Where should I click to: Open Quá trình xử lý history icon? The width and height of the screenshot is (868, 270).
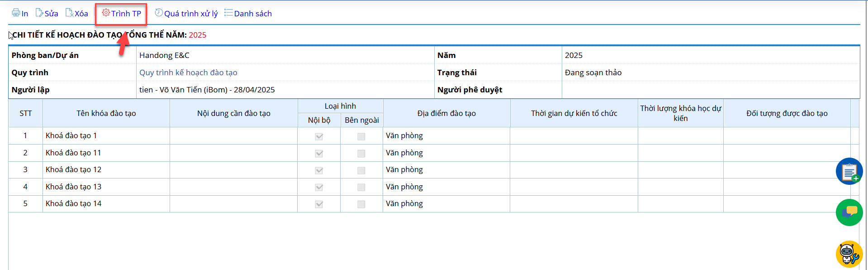point(159,13)
